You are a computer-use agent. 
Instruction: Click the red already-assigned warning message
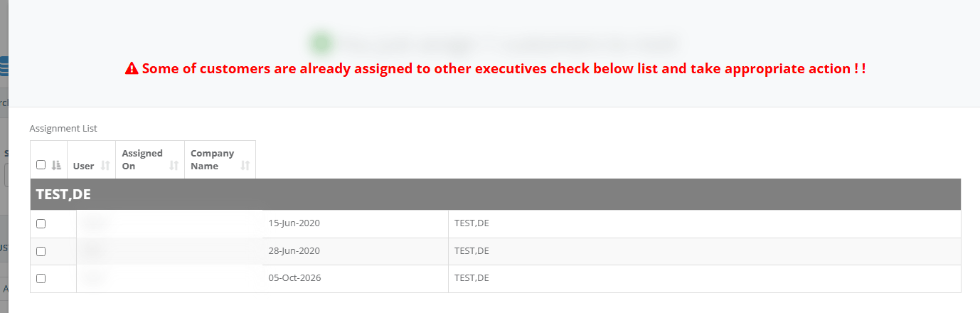tap(504, 69)
